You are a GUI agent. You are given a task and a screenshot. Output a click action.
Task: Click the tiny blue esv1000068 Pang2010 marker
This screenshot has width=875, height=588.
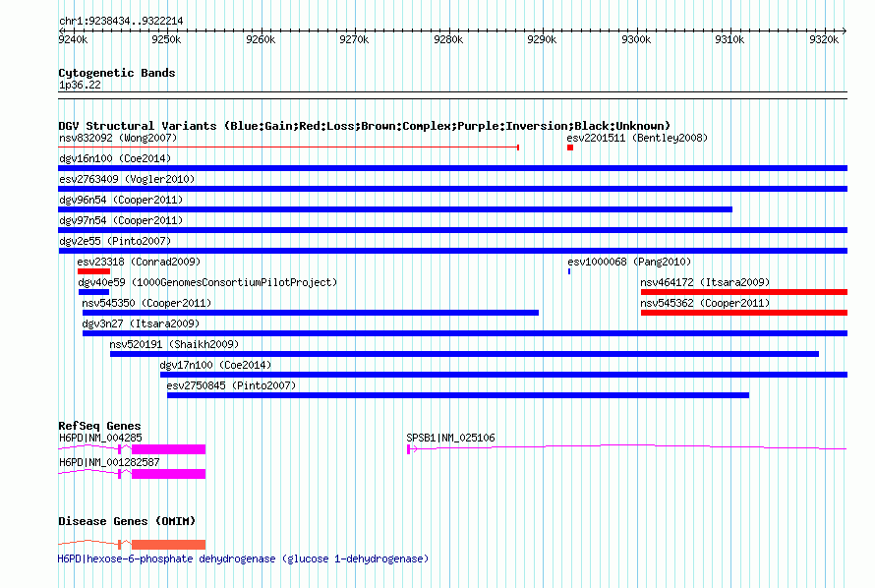pyautogui.click(x=569, y=271)
